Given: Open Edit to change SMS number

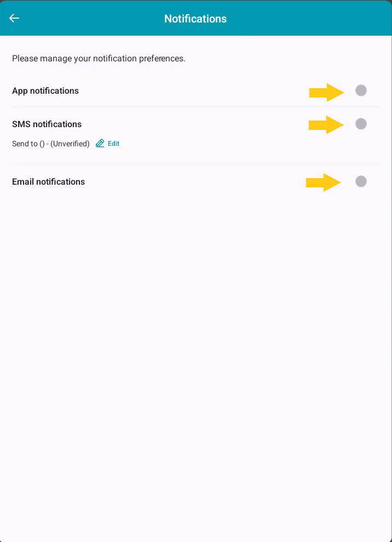Looking at the screenshot, I should click(x=113, y=143).
